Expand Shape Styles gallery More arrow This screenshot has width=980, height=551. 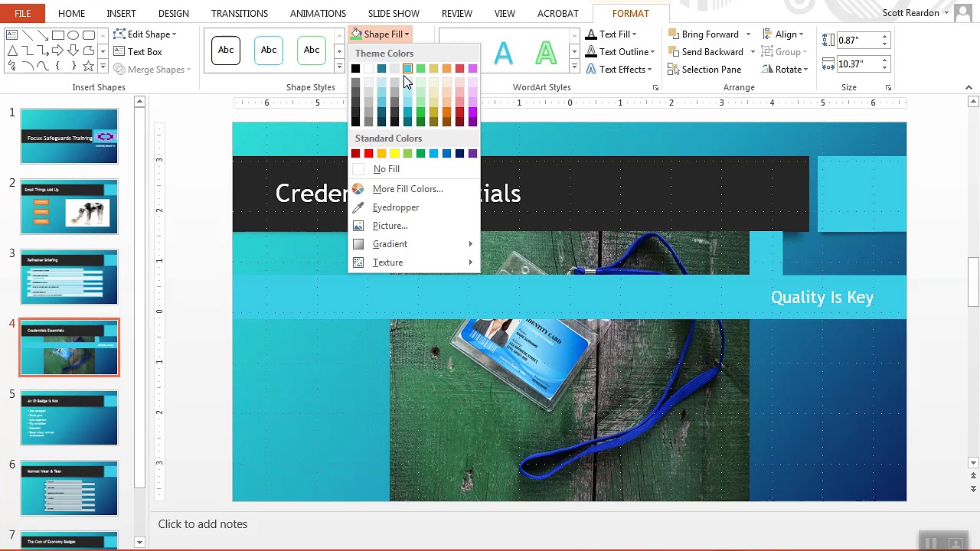pos(339,67)
